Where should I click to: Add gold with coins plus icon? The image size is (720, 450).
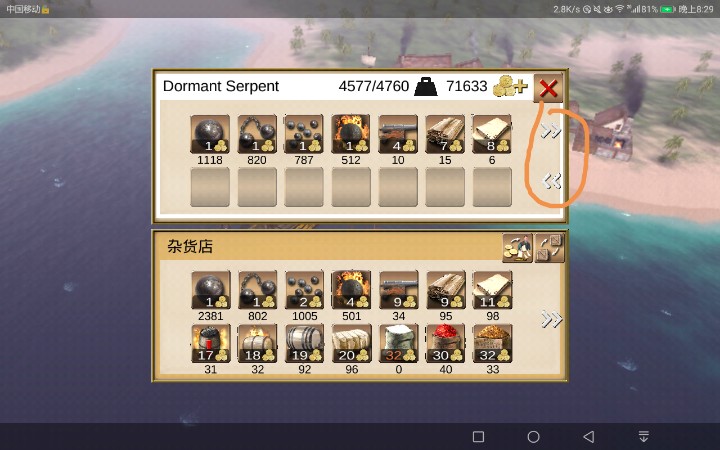tap(510, 86)
